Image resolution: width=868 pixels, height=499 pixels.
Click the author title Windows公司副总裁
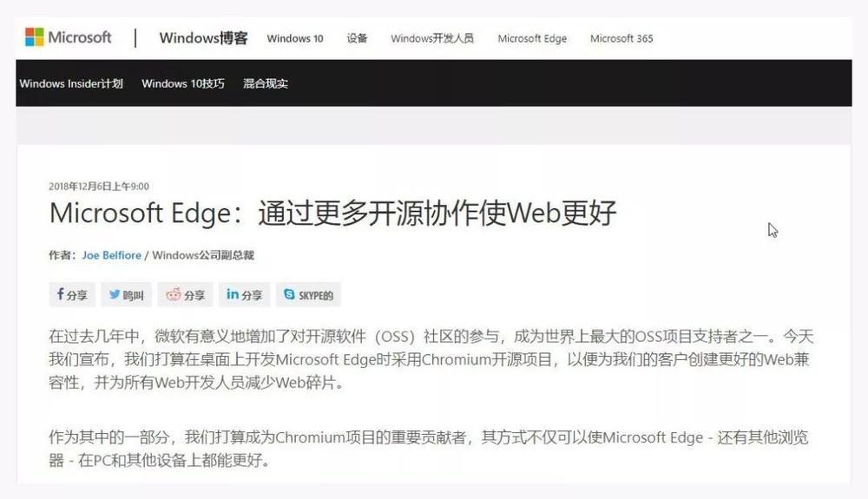pos(203,255)
